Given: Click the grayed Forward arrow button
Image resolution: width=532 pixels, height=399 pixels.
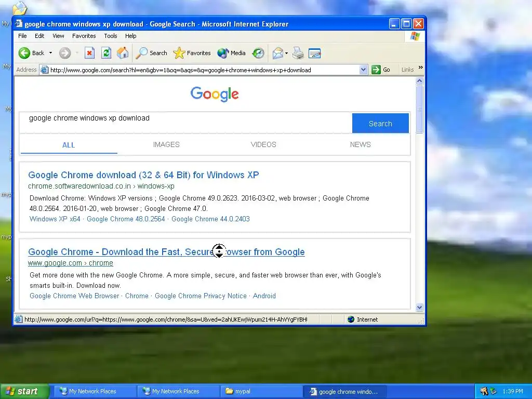Looking at the screenshot, I should tap(65, 53).
